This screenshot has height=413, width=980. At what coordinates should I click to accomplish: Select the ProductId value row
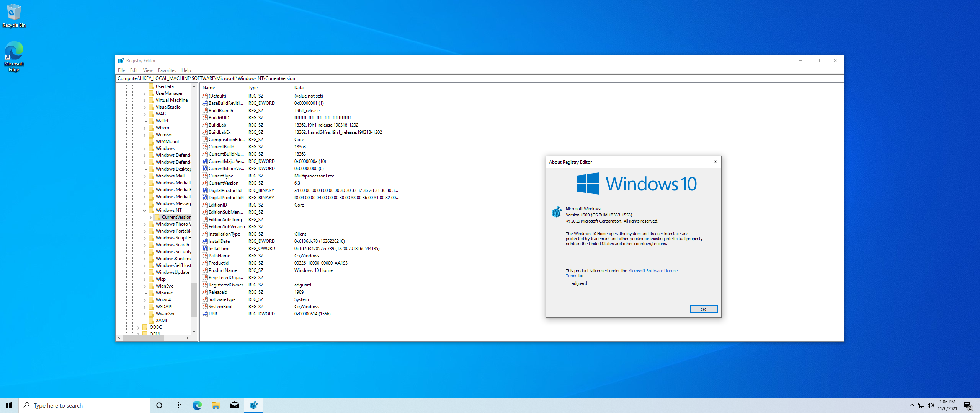[301, 263]
